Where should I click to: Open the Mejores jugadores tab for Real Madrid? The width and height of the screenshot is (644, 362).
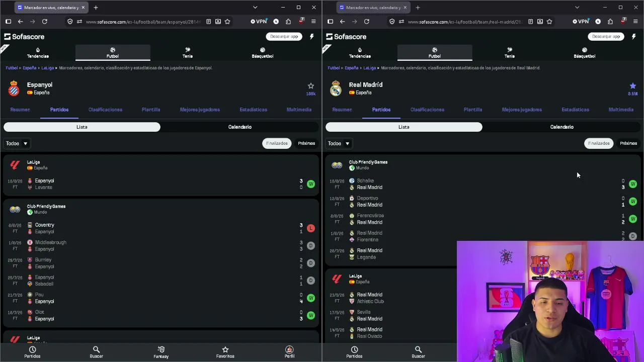tap(522, 110)
